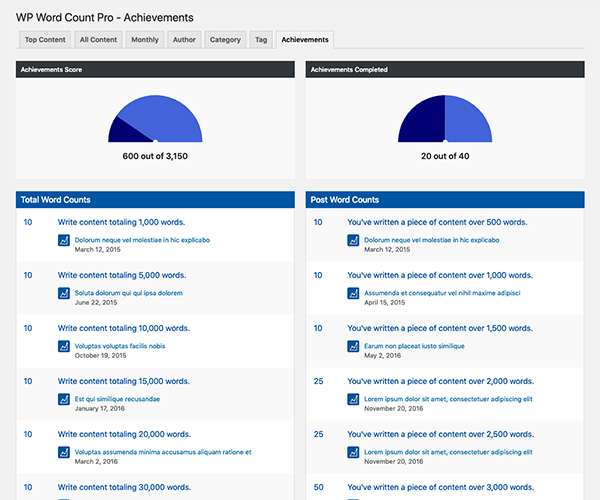Image resolution: width=600 pixels, height=500 pixels.
Task: Click the 'October 19, 2015' date
Action: coord(100,356)
